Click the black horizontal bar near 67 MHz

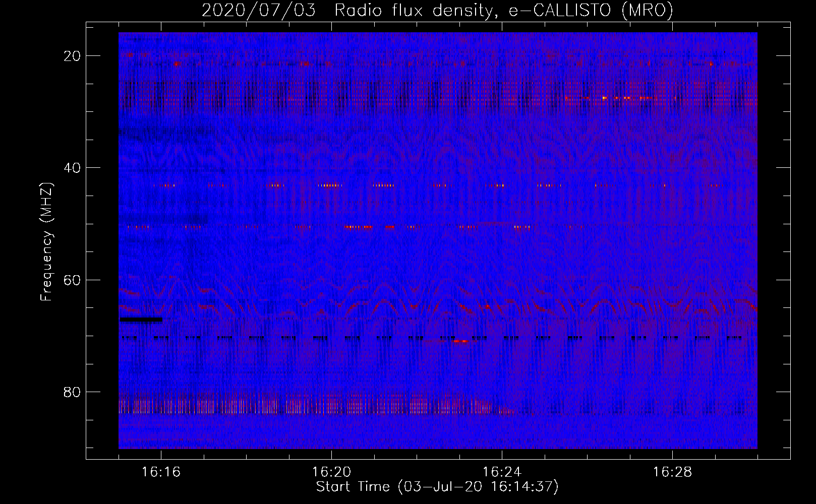(141, 319)
